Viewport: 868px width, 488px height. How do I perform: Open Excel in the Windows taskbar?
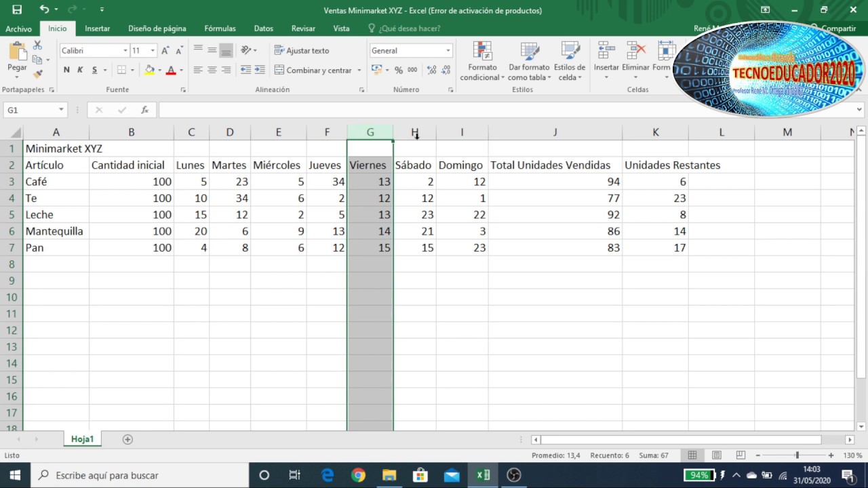click(x=483, y=475)
